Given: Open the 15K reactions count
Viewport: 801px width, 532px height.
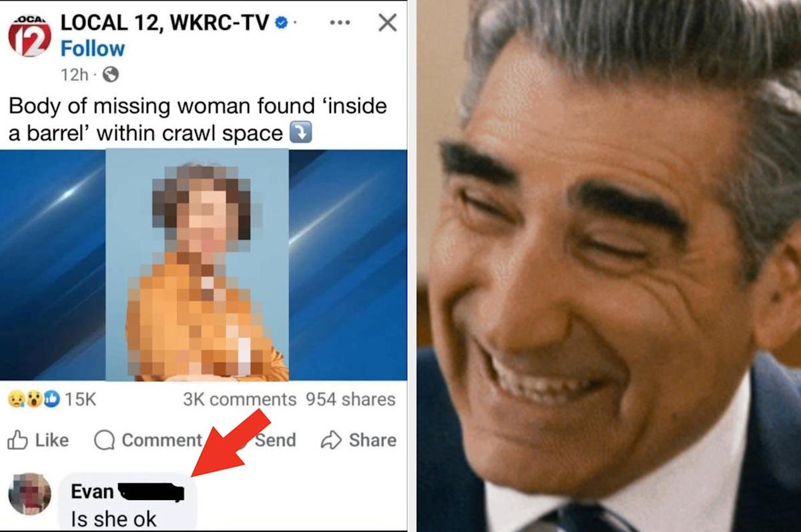Looking at the screenshot, I should tap(81, 400).
